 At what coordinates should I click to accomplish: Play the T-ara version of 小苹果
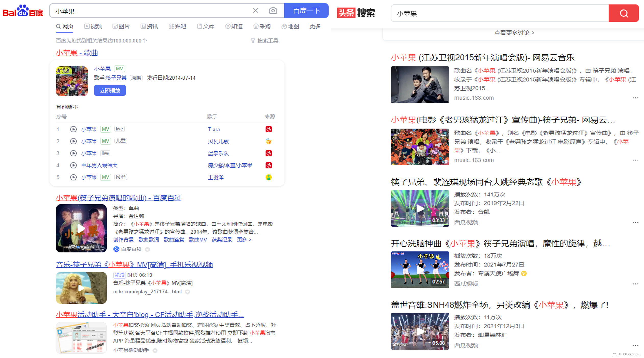pyautogui.click(x=73, y=129)
